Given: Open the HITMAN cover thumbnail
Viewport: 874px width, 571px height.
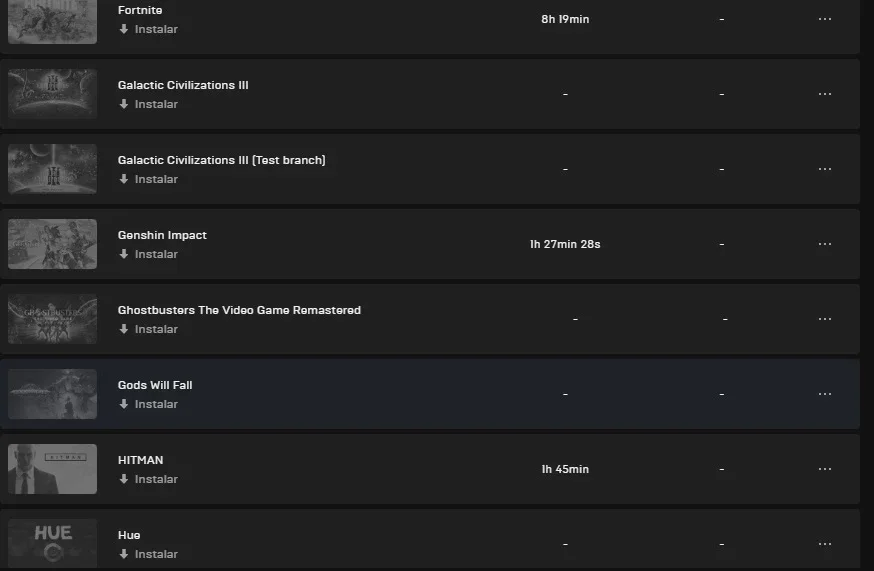Looking at the screenshot, I should pyautogui.click(x=52, y=469).
